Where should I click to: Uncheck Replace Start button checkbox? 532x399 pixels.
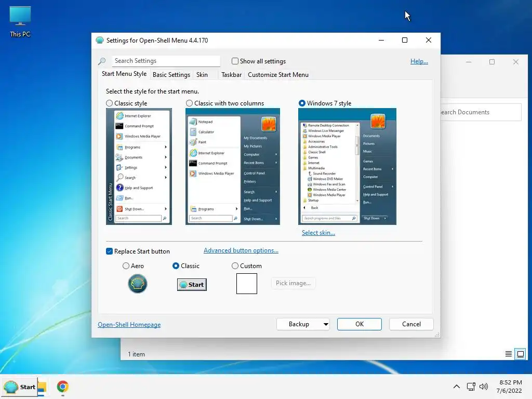point(109,251)
